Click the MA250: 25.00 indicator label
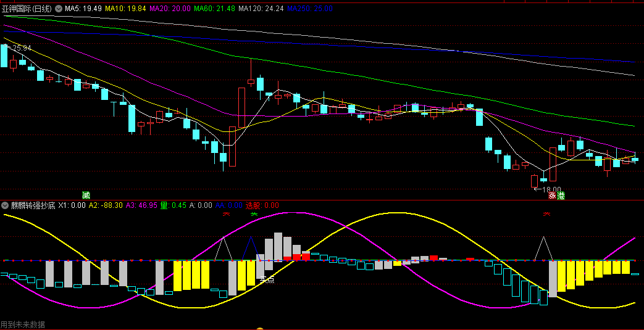The image size is (644, 330). point(310,9)
